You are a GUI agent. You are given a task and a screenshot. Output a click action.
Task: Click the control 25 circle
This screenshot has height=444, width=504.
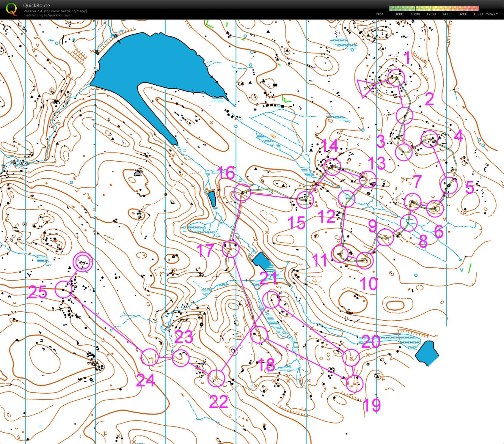coord(64,289)
